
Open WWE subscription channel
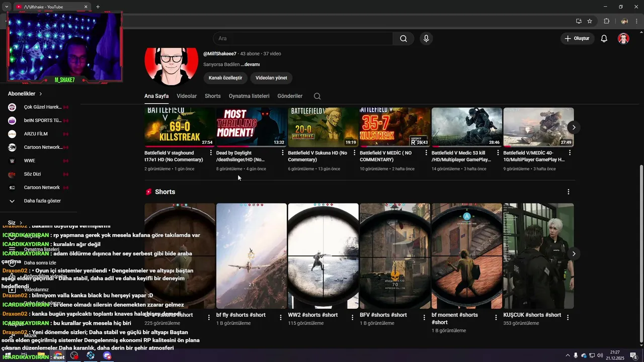[x=38, y=161]
